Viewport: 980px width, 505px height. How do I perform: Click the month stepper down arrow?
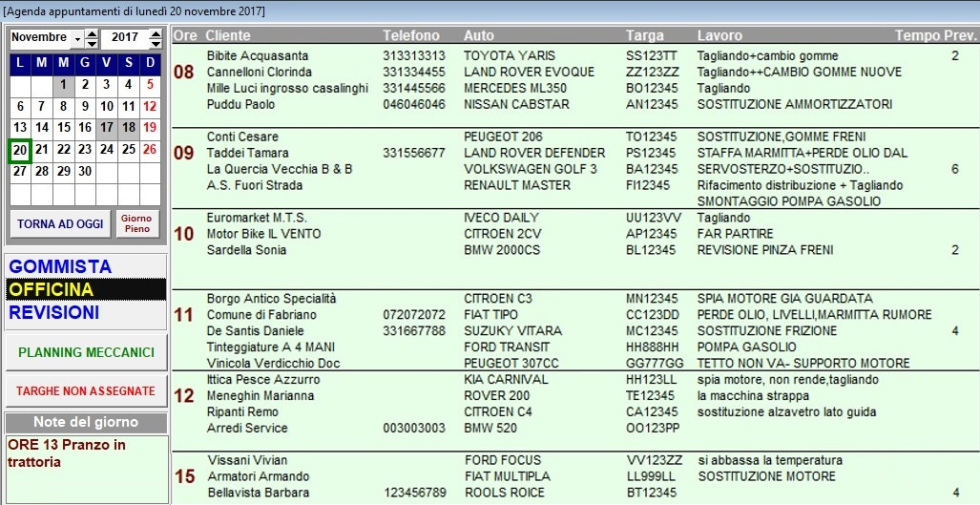coord(92,44)
